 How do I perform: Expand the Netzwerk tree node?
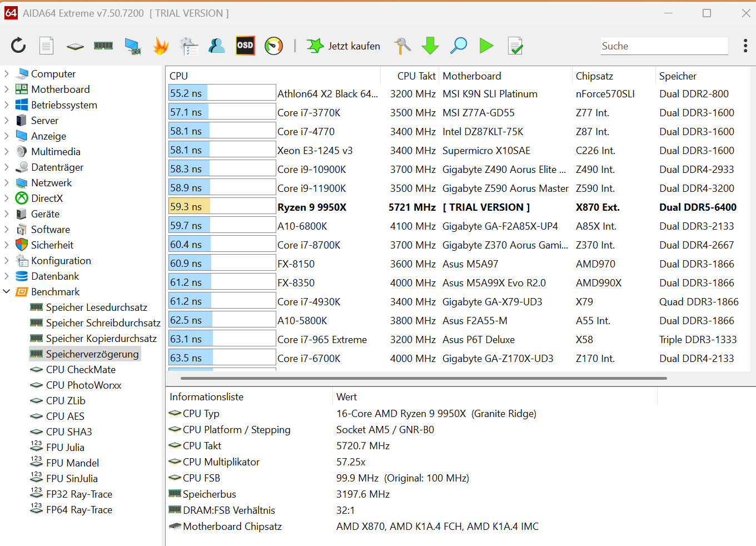pyautogui.click(x=7, y=182)
